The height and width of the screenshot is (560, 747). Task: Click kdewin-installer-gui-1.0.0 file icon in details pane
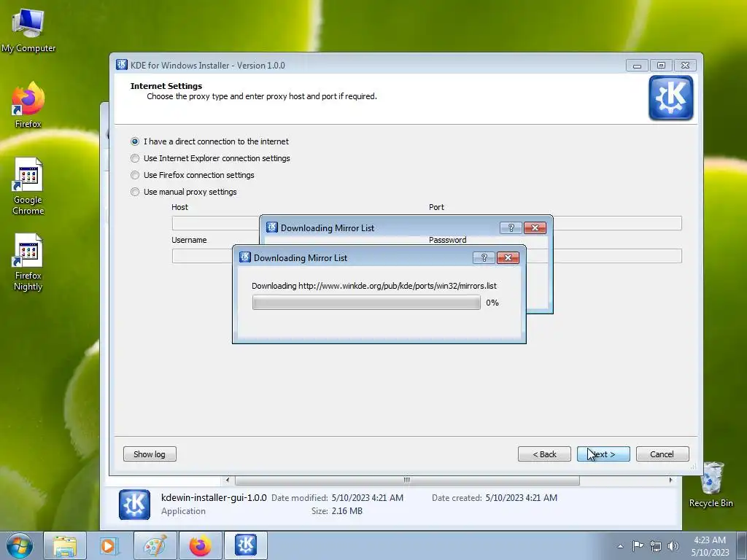[x=134, y=505]
